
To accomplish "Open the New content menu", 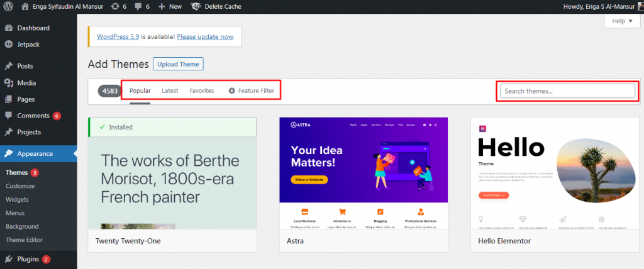I will (170, 6).
